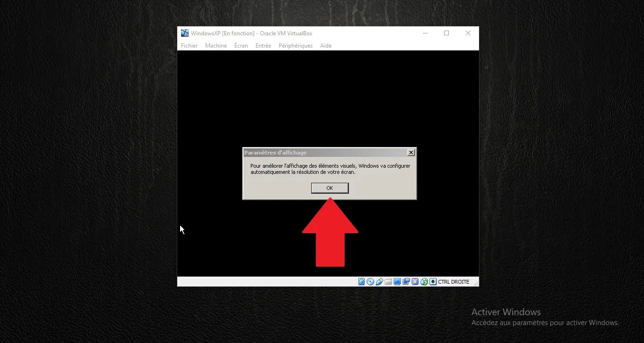The width and height of the screenshot is (644, 343).
Task: Click the keyboard capture status icon
Action: pyautogui.click(x=433, y=282)
